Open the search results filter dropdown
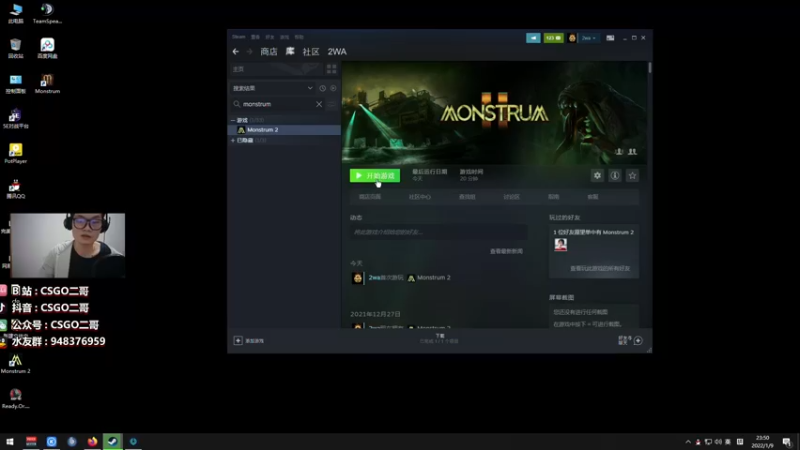800x450 pixels. [x=273, y=88]
